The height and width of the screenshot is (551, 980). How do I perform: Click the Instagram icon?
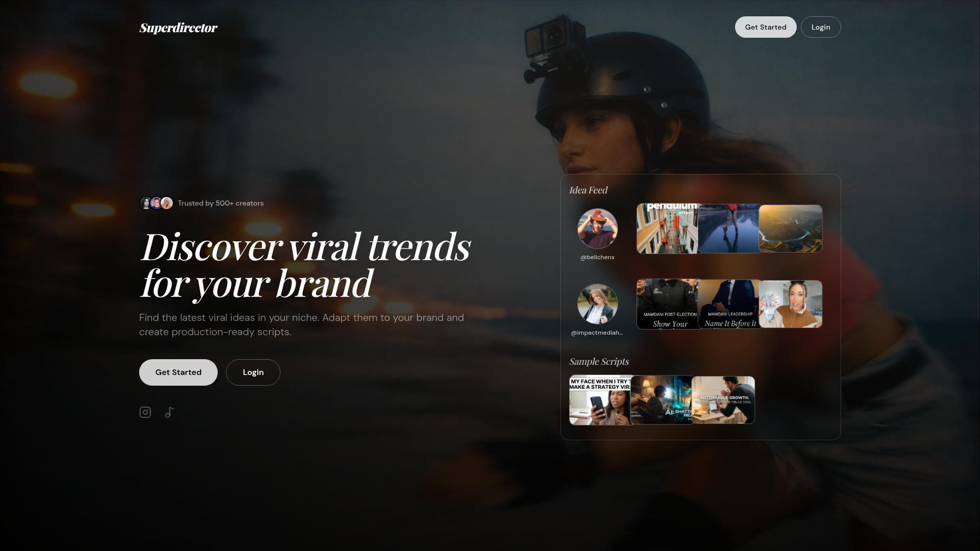[x=145, y=412]
